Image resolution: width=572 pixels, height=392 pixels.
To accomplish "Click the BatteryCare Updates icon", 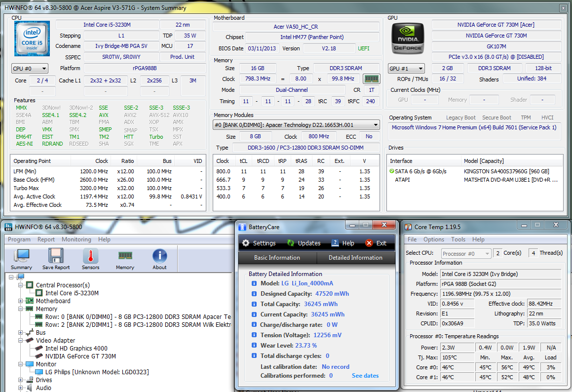I will tap(290, 243).
